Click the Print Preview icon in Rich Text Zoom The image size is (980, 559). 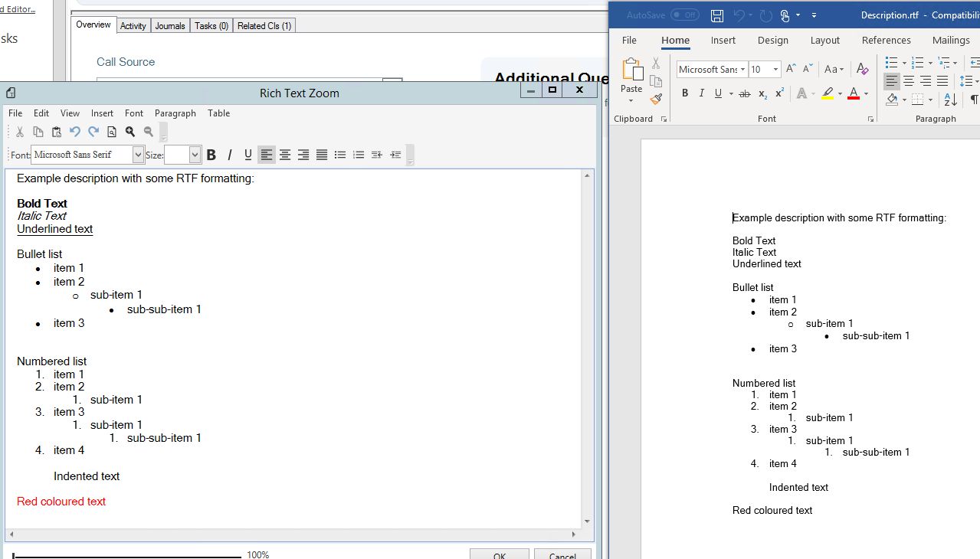pyautogui.click(x=112, y=131)
